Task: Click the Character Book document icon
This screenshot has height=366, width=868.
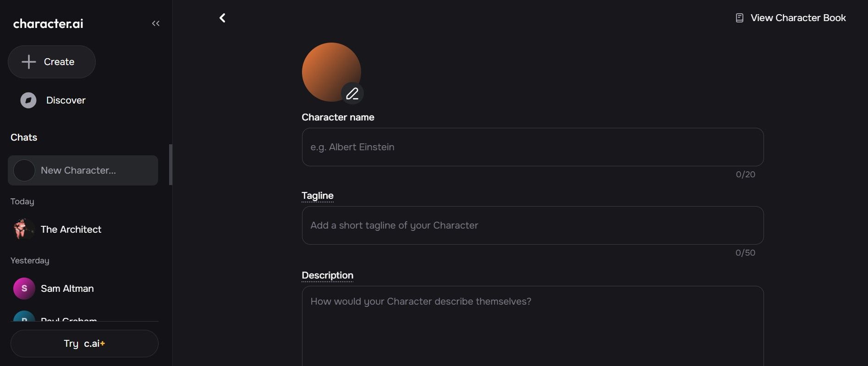Action: [x=740, y=17]
